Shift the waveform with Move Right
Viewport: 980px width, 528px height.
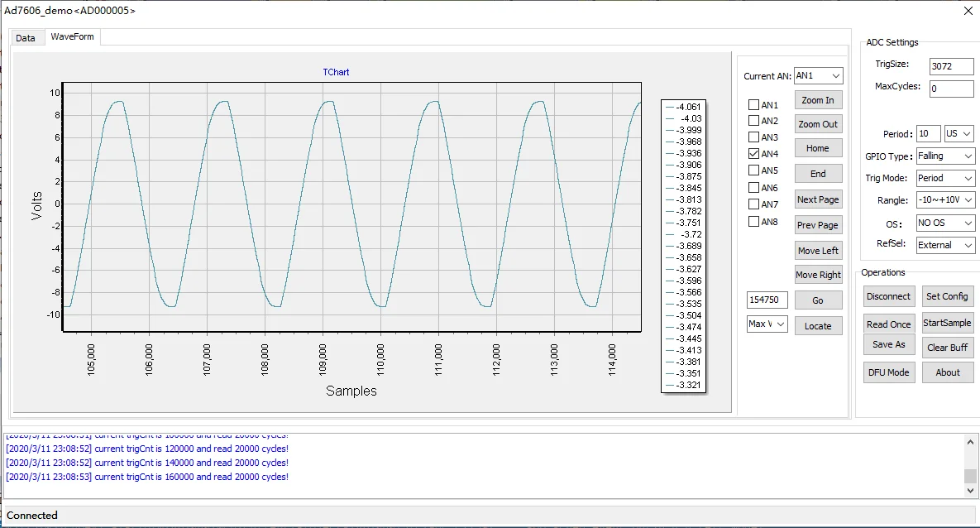tap(818, 275)
